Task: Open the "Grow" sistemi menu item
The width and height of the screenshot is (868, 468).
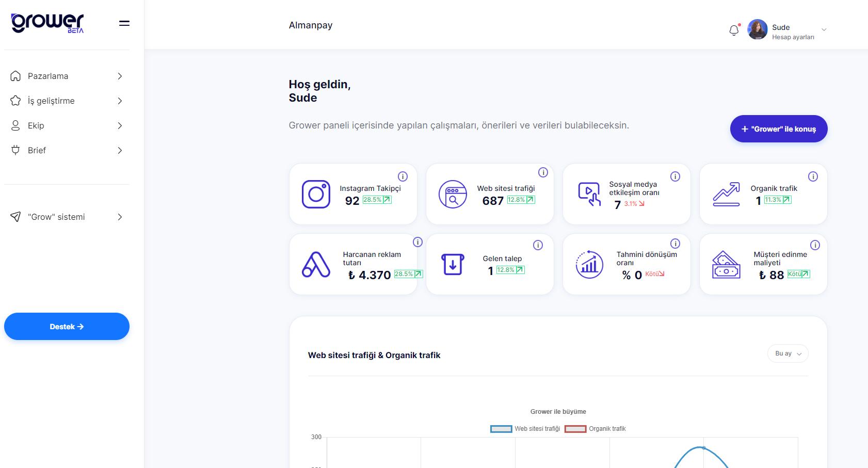Action: point(67,217)
